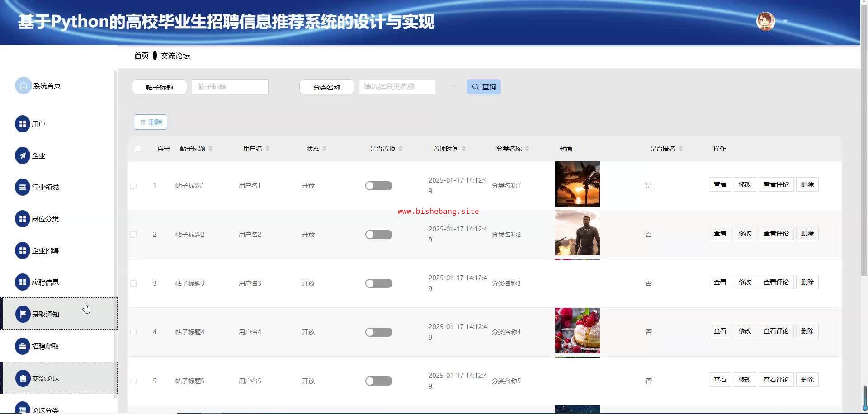868x414 pixels.
Task: Go to the job category menu item
Action: 45,219
